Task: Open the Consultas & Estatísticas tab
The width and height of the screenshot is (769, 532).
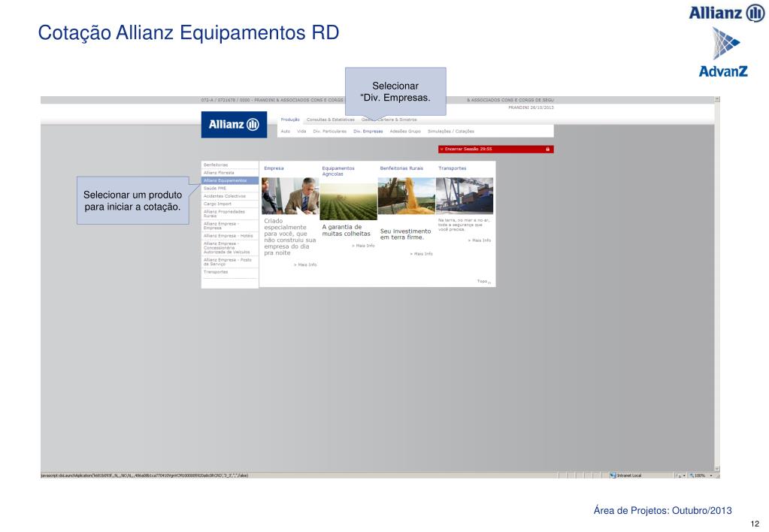Action: [x=331, y=119]
